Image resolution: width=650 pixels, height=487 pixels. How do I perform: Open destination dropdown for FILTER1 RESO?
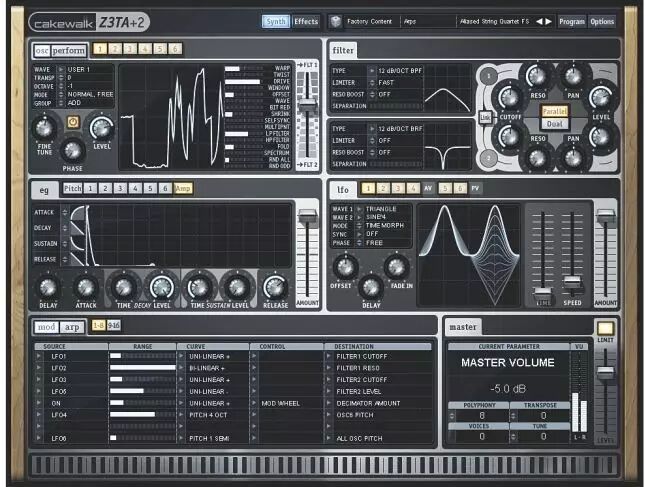point(329,368)
